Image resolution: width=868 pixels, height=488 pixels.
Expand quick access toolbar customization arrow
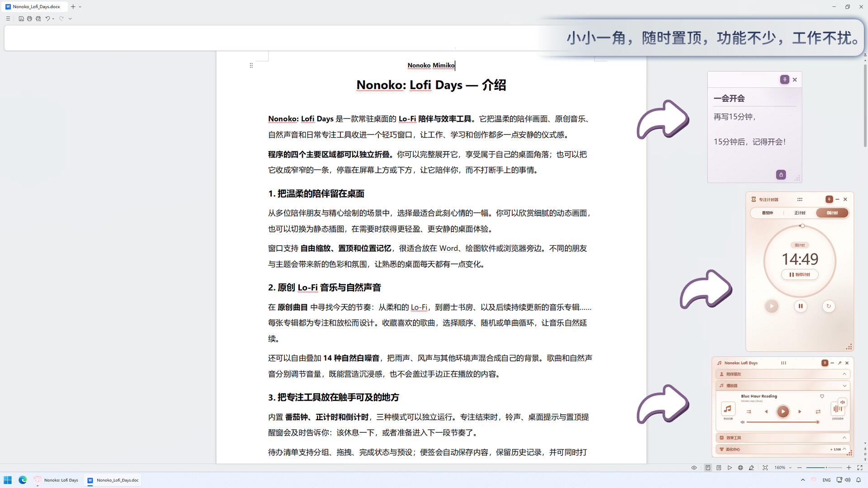[x=70, y=19]
